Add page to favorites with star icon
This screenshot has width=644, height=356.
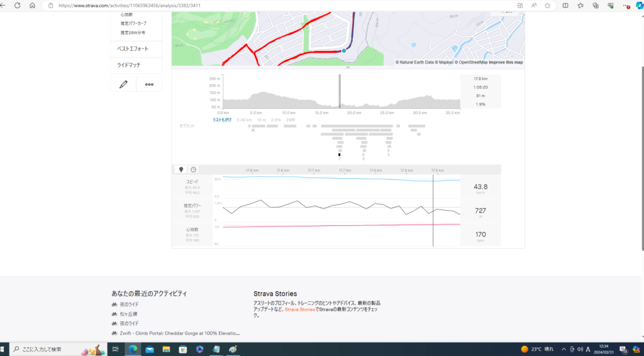(548, 5)
